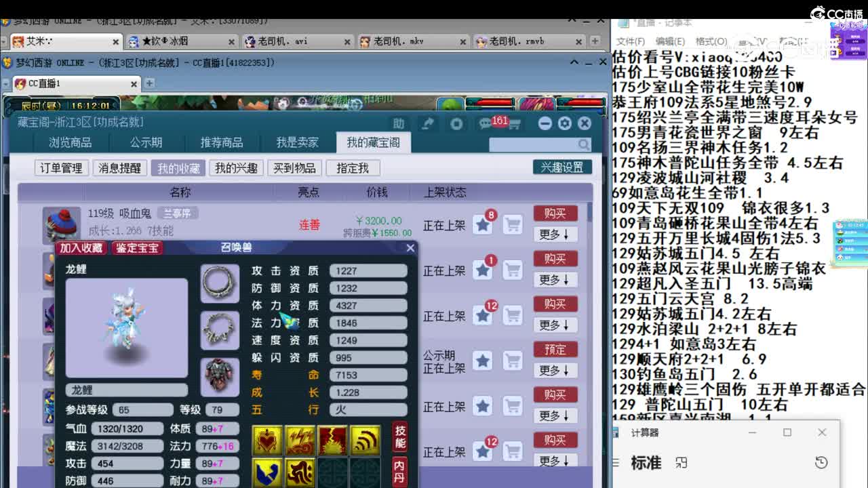
Task: Select the necklace equipment slot of 龙鲤
Action: tap(220, 330)
